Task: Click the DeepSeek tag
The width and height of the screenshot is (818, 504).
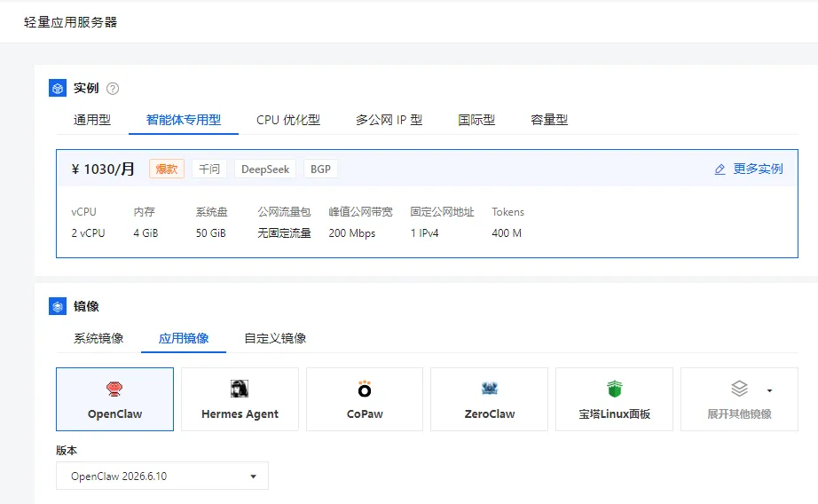Action: pos(265,169)
